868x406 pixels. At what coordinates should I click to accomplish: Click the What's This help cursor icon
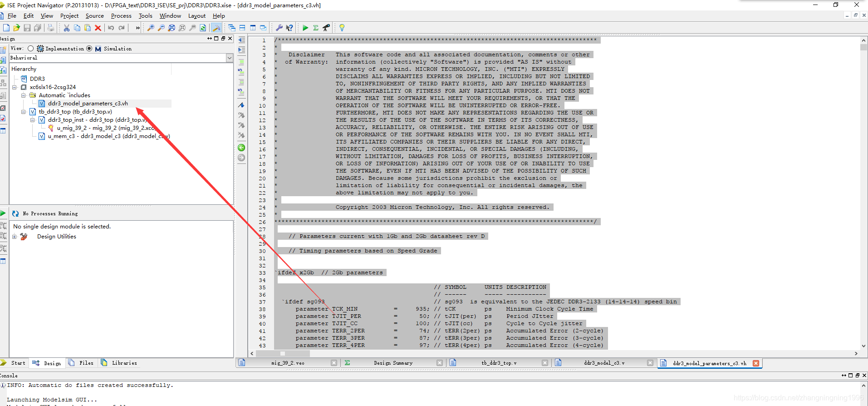289,28
